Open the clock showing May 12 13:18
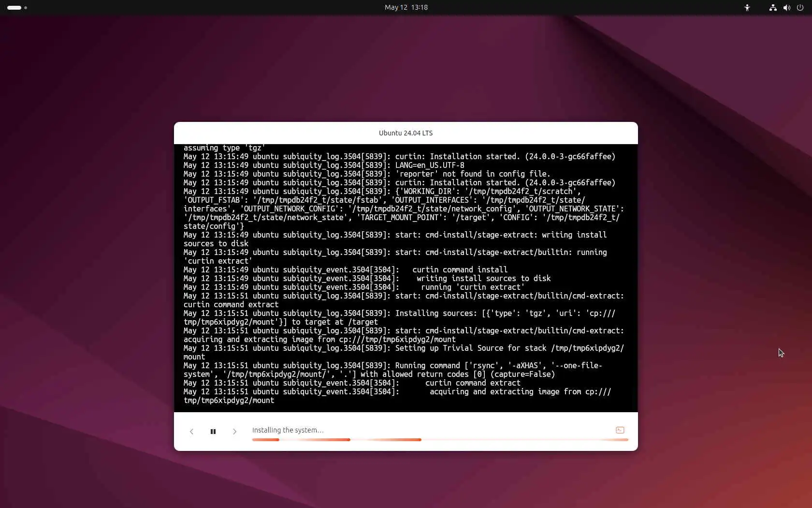The height and width of the screenshot is (508, 812). click(406, 7)
